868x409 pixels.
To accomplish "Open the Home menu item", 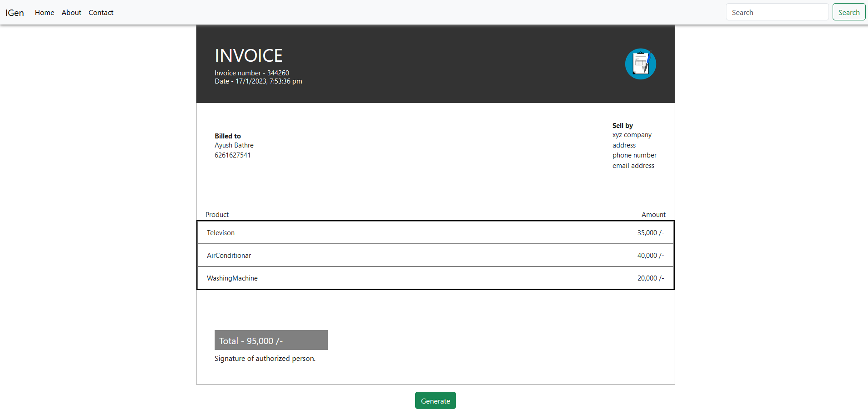I will [x=44, y=12].
